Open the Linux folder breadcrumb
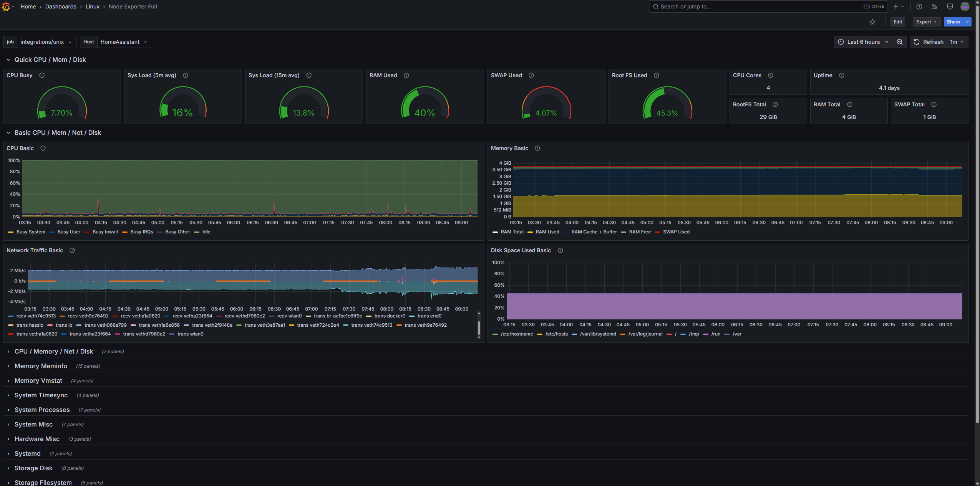Viewport: 980px width, 486px height. (x=92, y=7)
